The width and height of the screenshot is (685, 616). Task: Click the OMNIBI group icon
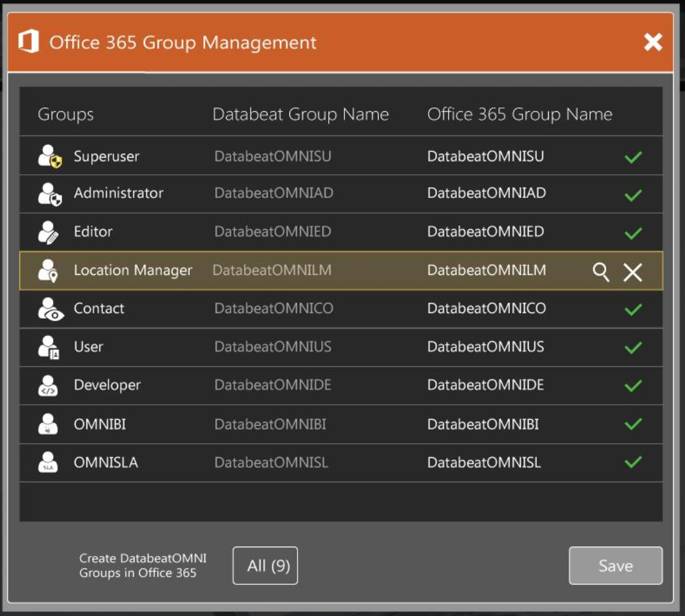(48, 424)
